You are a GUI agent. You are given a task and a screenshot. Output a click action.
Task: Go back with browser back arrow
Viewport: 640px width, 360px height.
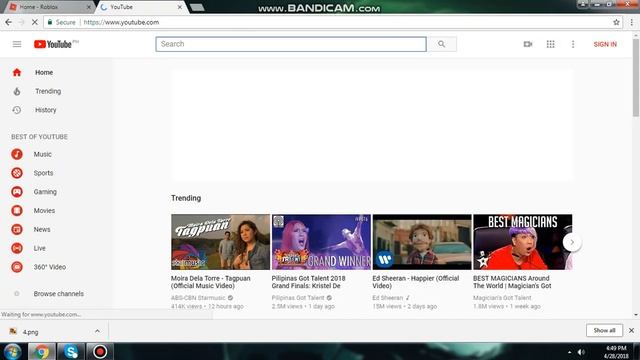(x=9, y=22)
